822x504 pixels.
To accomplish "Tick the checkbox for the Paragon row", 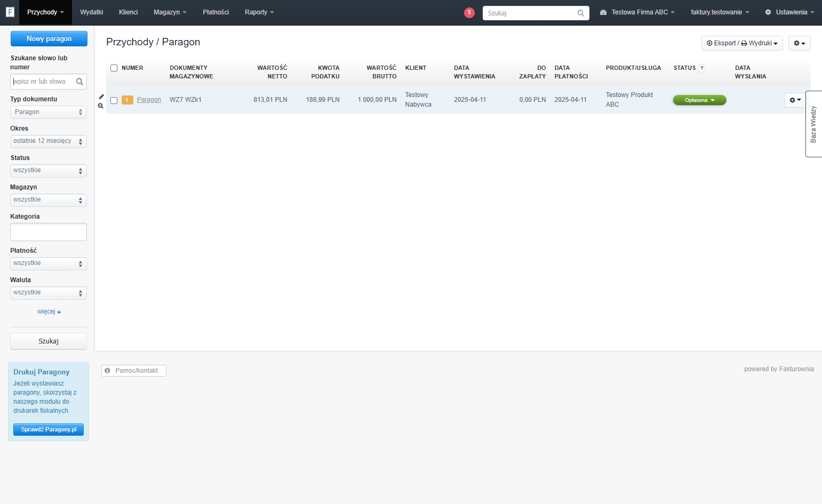I will click(x=114, y=100).
